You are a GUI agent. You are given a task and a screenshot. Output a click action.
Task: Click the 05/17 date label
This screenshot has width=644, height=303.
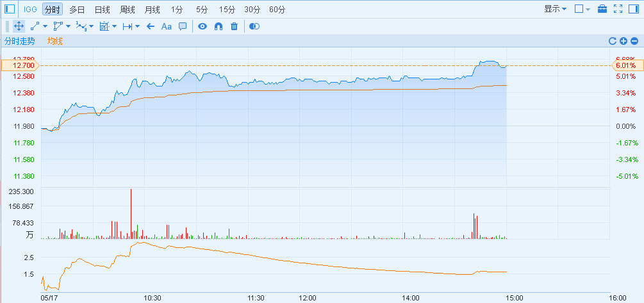pos(49,298)
